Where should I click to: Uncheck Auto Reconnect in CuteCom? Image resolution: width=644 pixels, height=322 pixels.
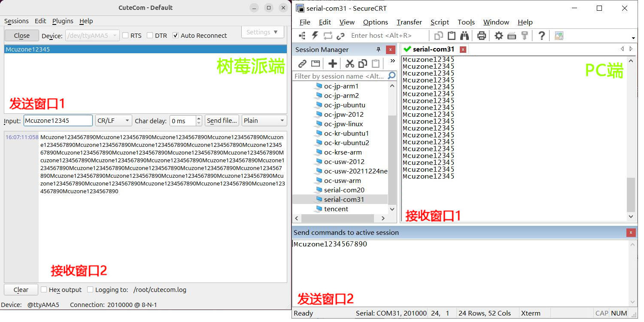(x=175, y=35)
